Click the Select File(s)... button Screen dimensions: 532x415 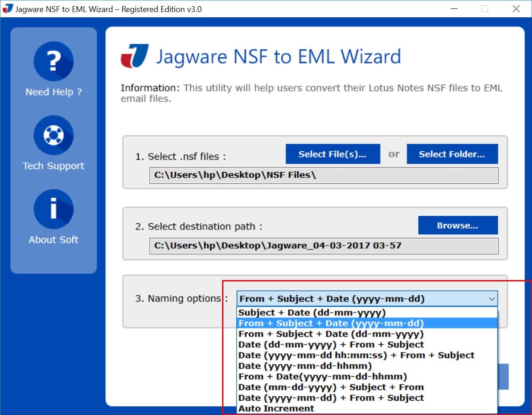pos(333,154)
